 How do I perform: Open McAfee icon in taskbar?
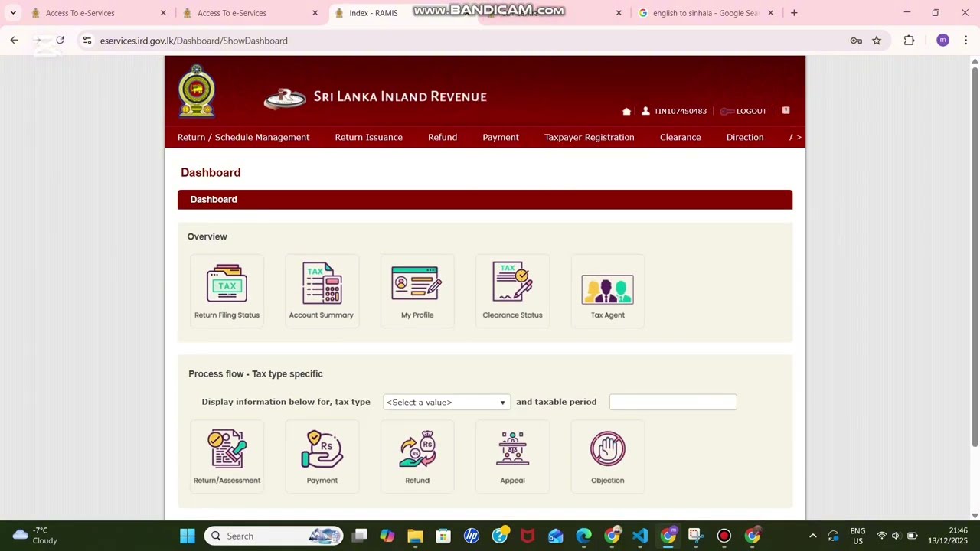528,536
